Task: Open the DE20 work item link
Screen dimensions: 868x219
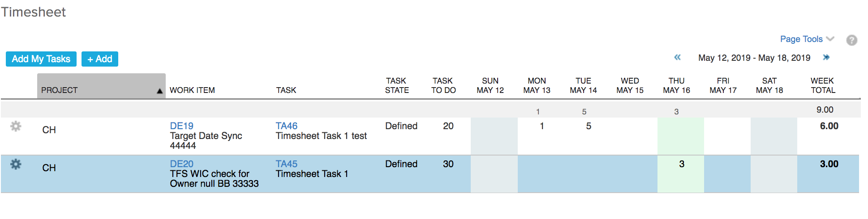Action: (181, 164)
